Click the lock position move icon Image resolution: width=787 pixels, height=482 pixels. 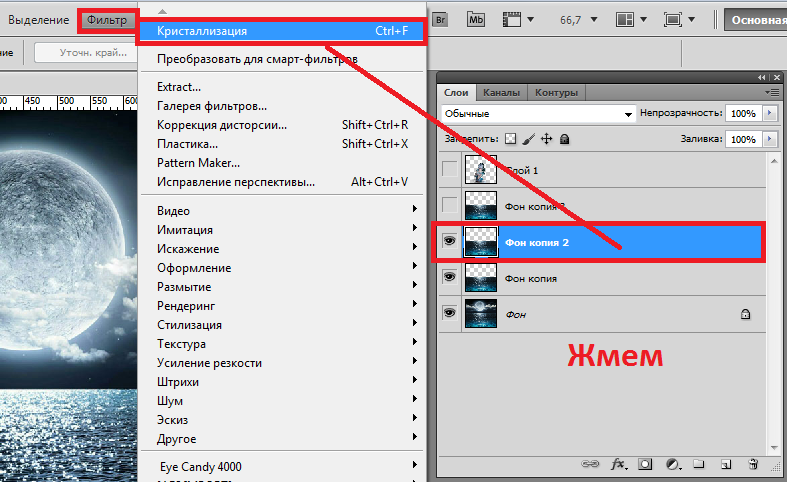[x=546, y=140]
